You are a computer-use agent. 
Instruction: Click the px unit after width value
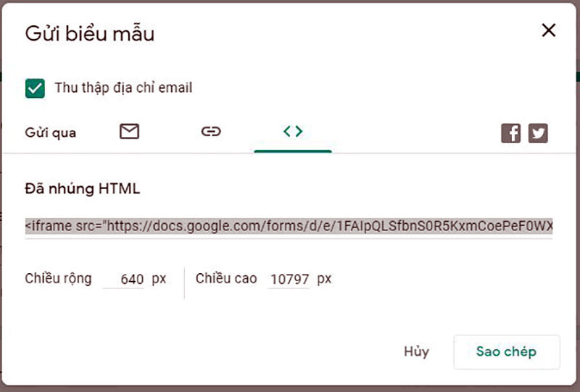(159, 278)
